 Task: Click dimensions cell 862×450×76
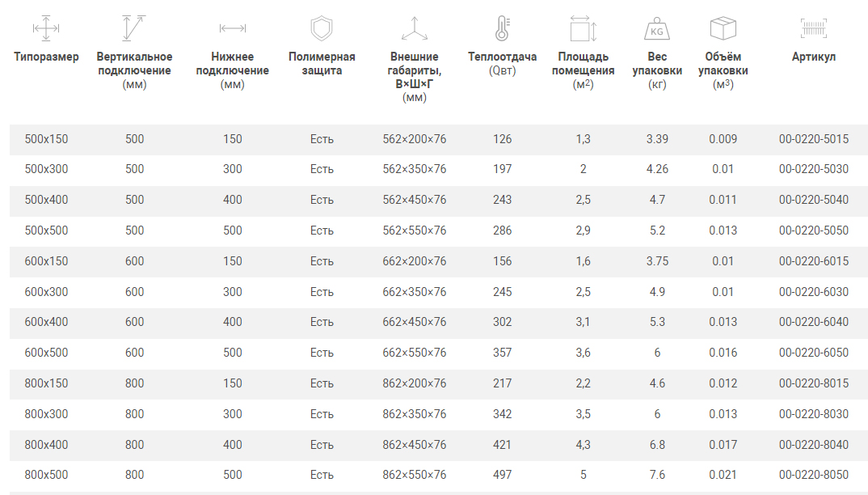coord(414,444)
